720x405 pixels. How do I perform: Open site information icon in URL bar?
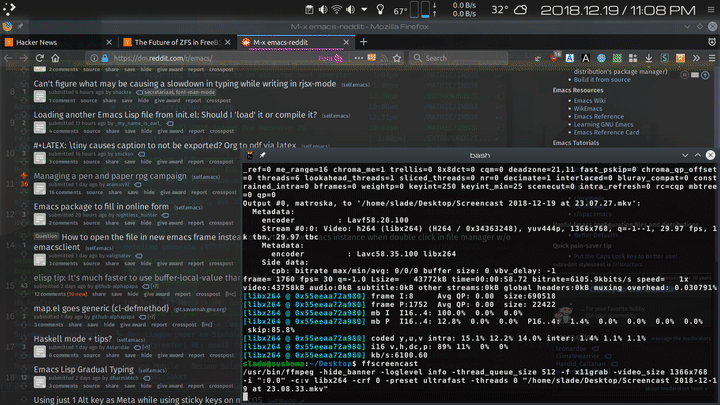[x=94, y=58]
